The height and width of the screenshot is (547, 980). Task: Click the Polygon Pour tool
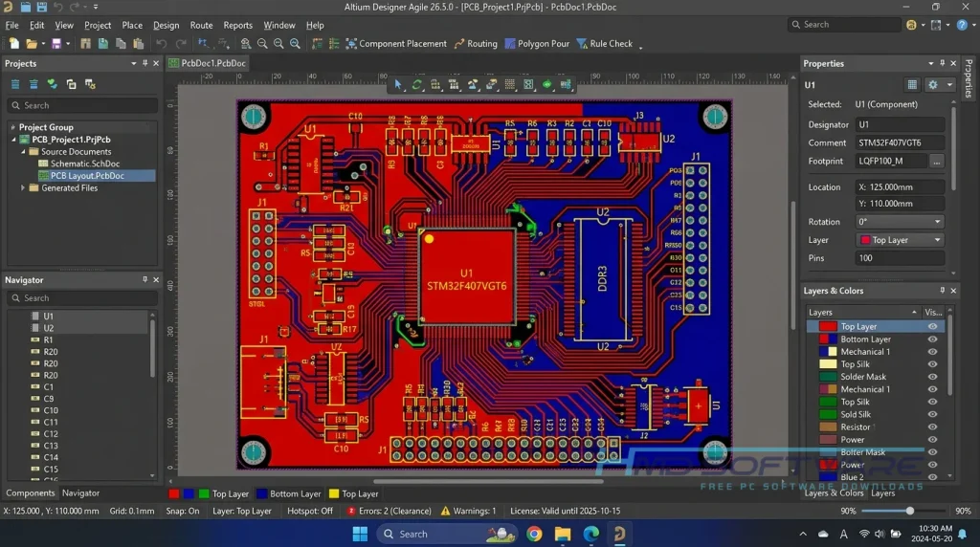537,44
